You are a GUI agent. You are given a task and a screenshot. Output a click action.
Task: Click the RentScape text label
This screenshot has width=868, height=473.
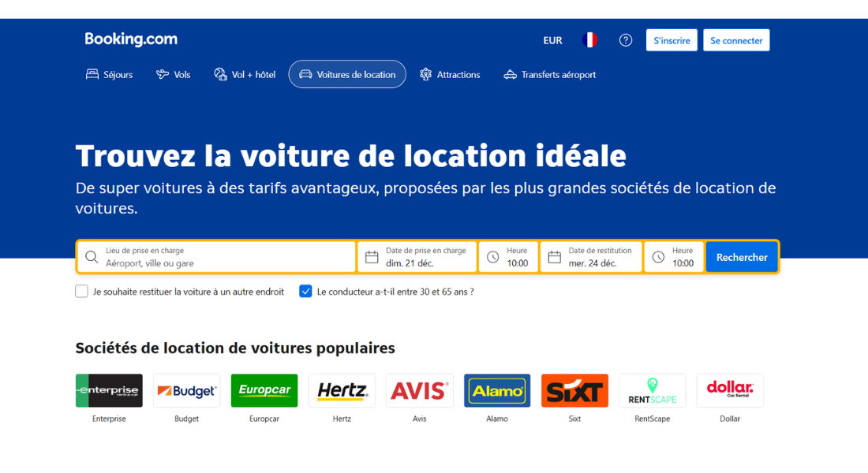coord(652,419)
